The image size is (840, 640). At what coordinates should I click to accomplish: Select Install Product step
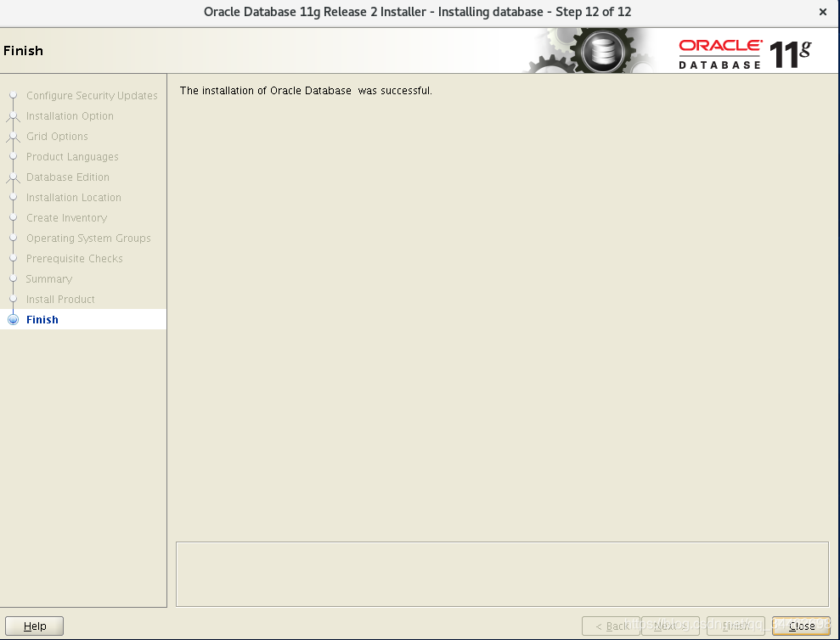60,299
